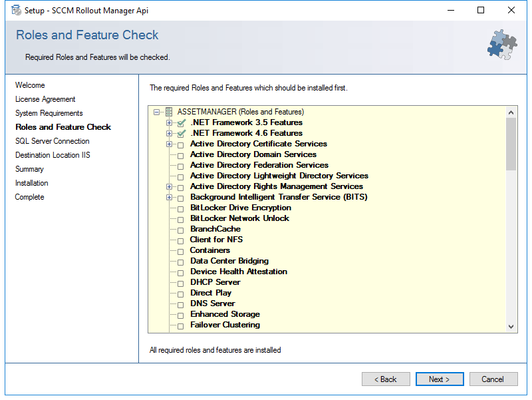The image size is (532, 400).
Task: Toggle the DHCP Server checkbox
Action: click(x=180, y=283)
